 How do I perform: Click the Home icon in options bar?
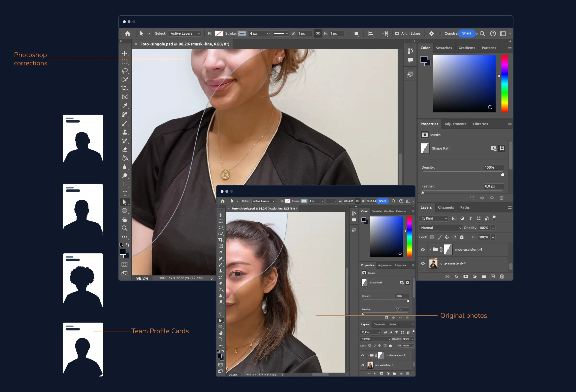(128, 33)
